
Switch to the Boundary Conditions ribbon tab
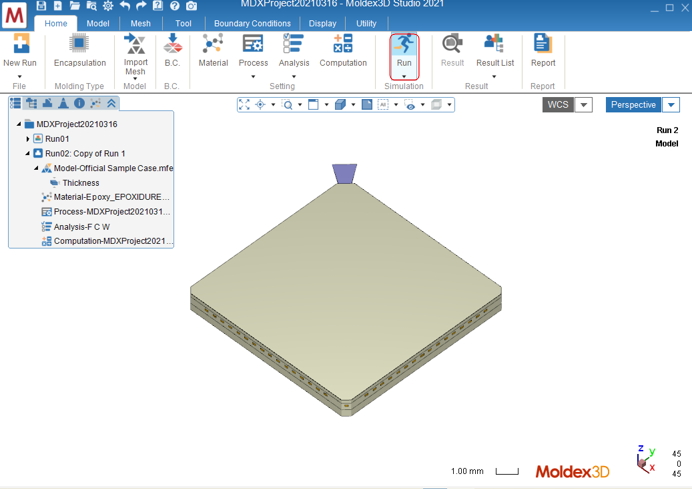(252, 23)
